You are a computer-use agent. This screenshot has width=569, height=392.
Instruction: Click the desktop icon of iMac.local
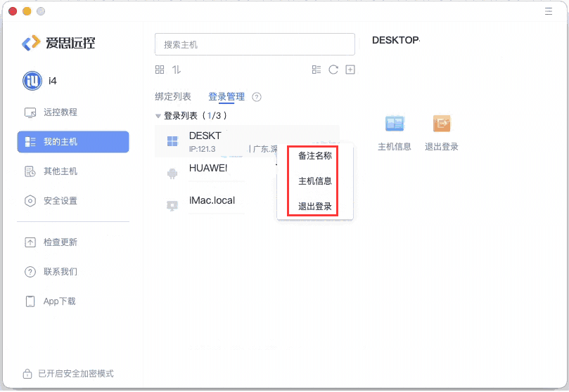(x=172, y=206)
